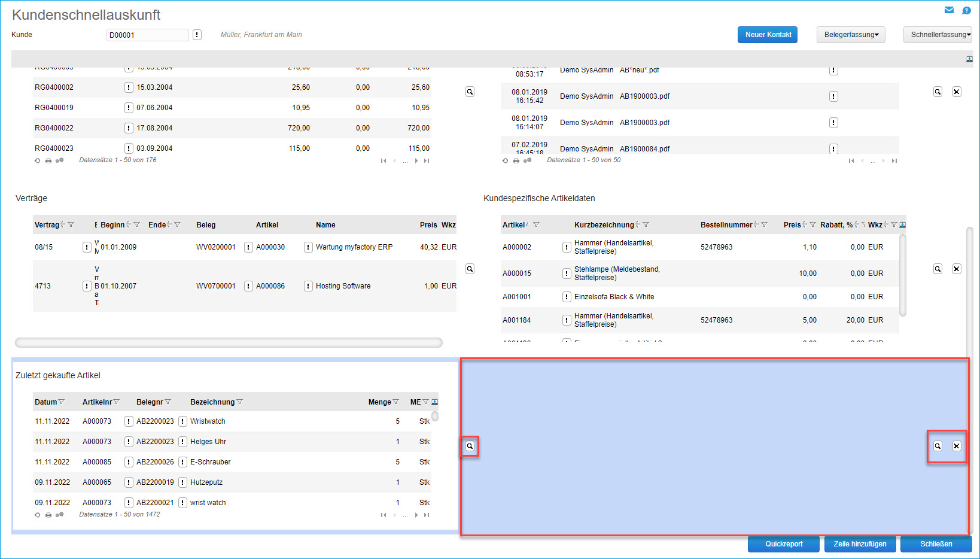Select Hosting Software contract name
The width and height of the screenshot is (980, 559).
tap(343, 286)
